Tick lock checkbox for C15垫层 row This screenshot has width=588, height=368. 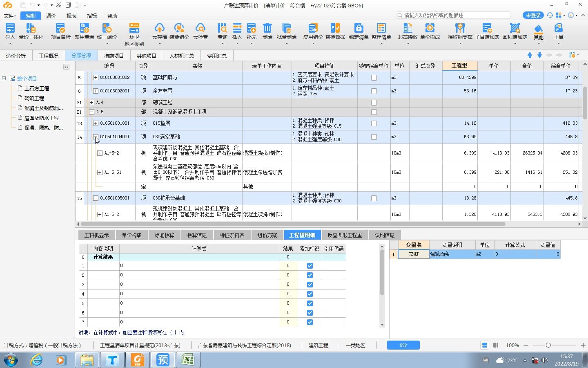pyautogui.click(x=374, y=123)
